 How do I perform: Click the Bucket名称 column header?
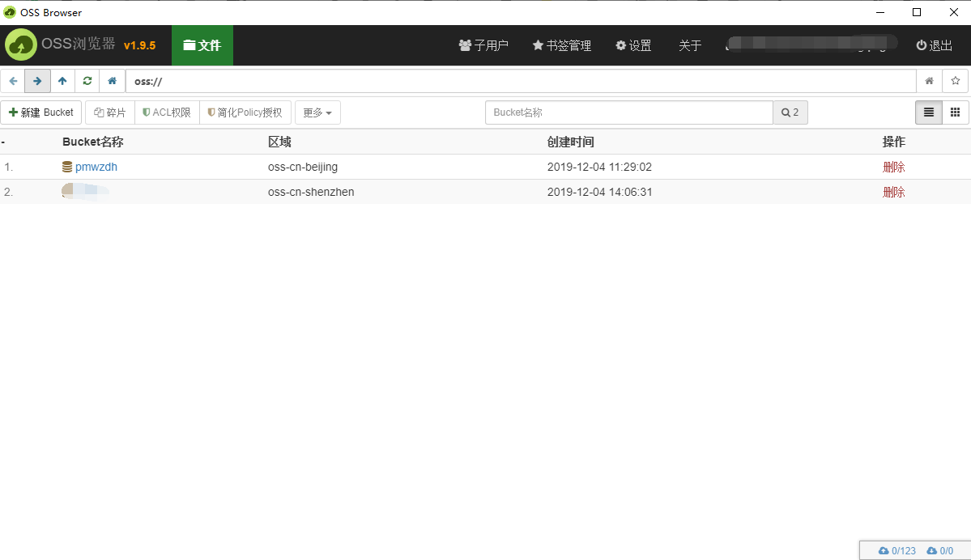(93, 142)
